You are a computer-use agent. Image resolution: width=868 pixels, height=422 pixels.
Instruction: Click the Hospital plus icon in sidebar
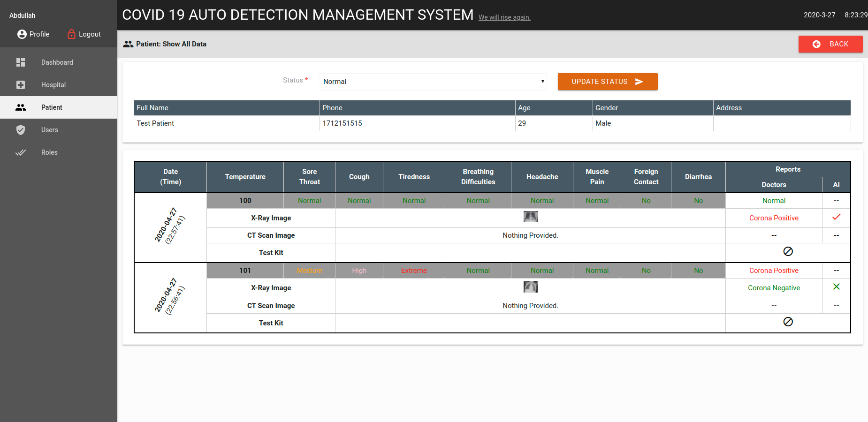coord(21,85)
